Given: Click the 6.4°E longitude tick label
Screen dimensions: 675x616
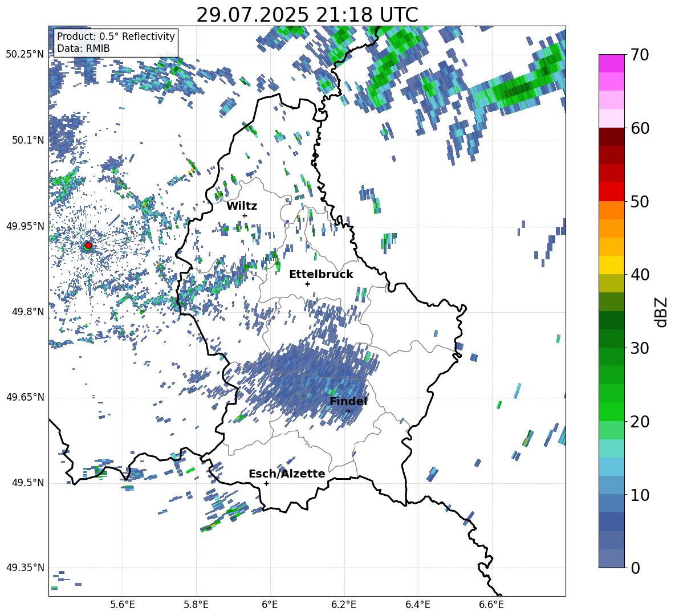Looking at the screenshot, I should 417,605.
